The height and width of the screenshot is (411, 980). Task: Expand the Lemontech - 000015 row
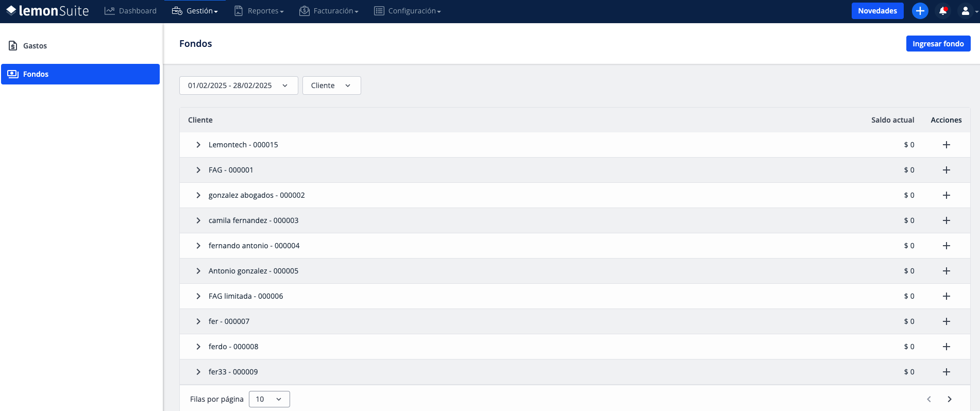[198, 145]
